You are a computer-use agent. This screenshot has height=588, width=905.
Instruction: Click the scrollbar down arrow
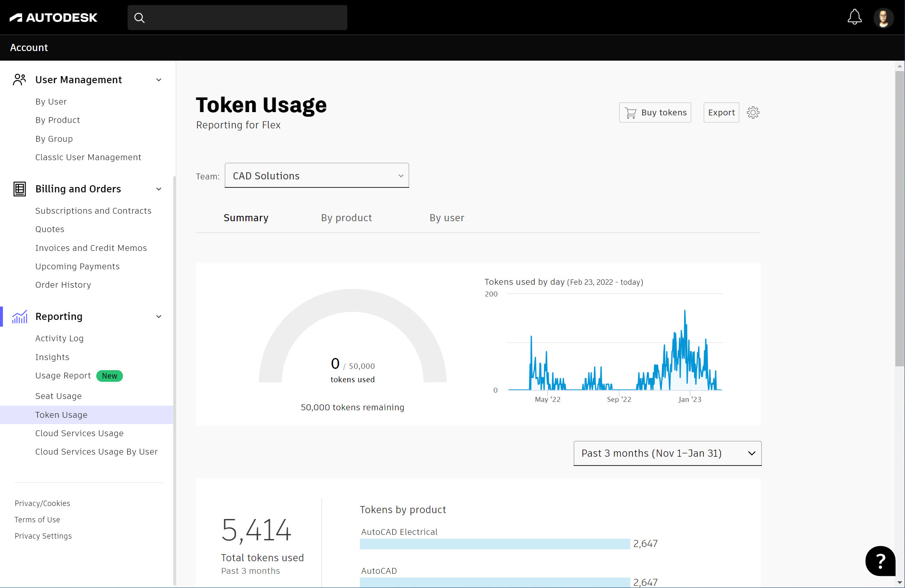pyautogui.click(x=900, y=583)
